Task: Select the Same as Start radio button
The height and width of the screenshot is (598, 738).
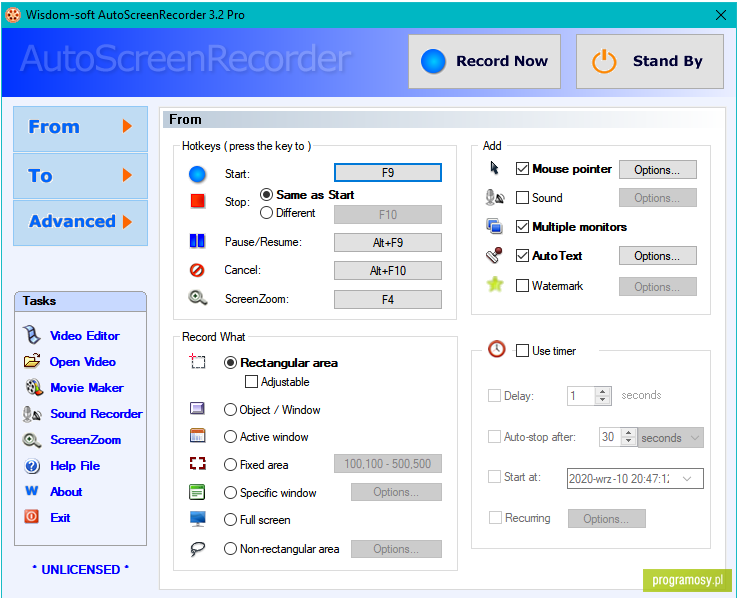Action: coord(266,194)
